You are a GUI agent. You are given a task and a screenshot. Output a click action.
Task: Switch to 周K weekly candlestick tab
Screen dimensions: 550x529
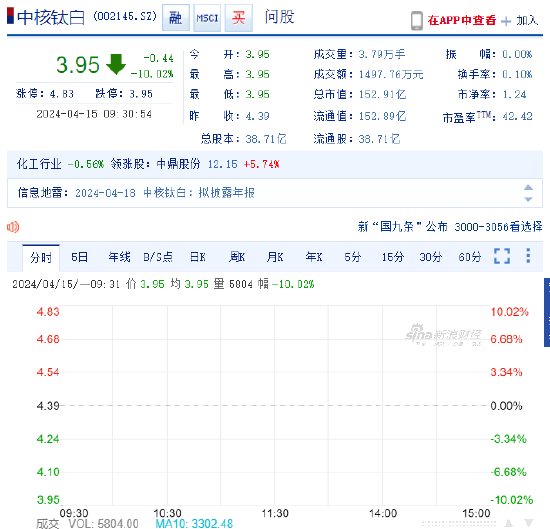[237, 257]
